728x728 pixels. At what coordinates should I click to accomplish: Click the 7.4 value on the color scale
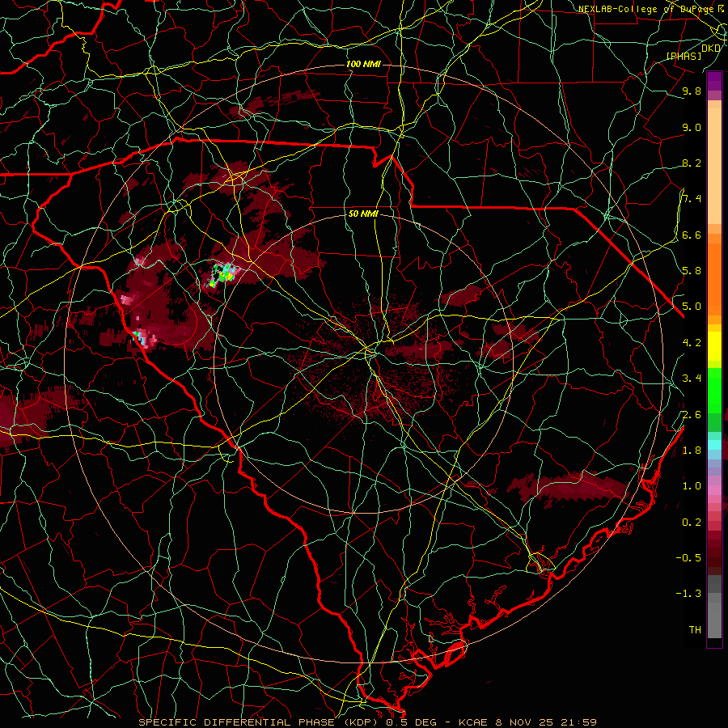692,199
